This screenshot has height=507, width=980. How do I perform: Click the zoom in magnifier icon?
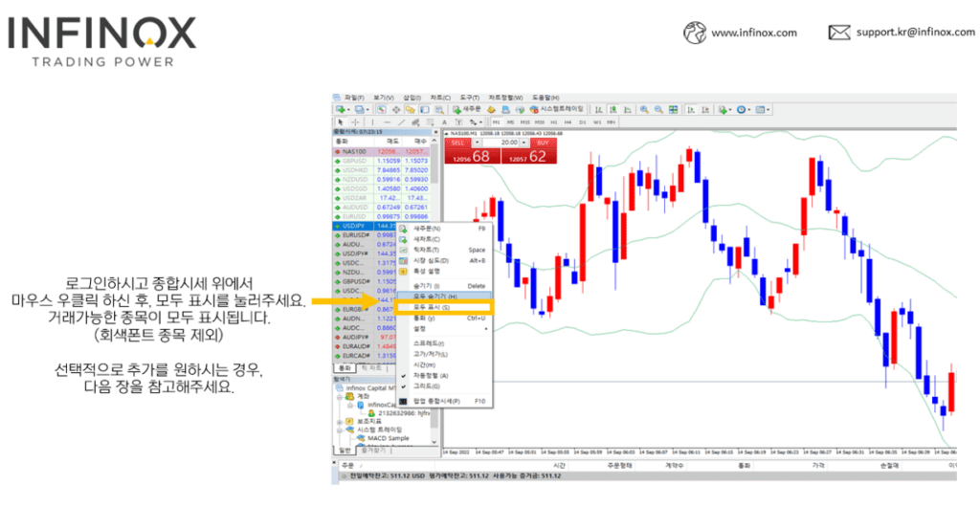[644, 109]
